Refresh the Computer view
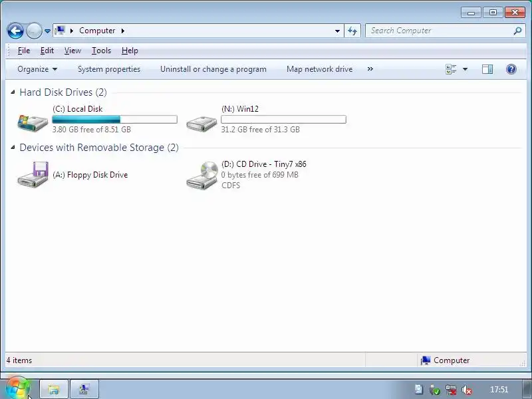Image resolution: width=532 pixels, height=399 pixels. coord(352,31)
